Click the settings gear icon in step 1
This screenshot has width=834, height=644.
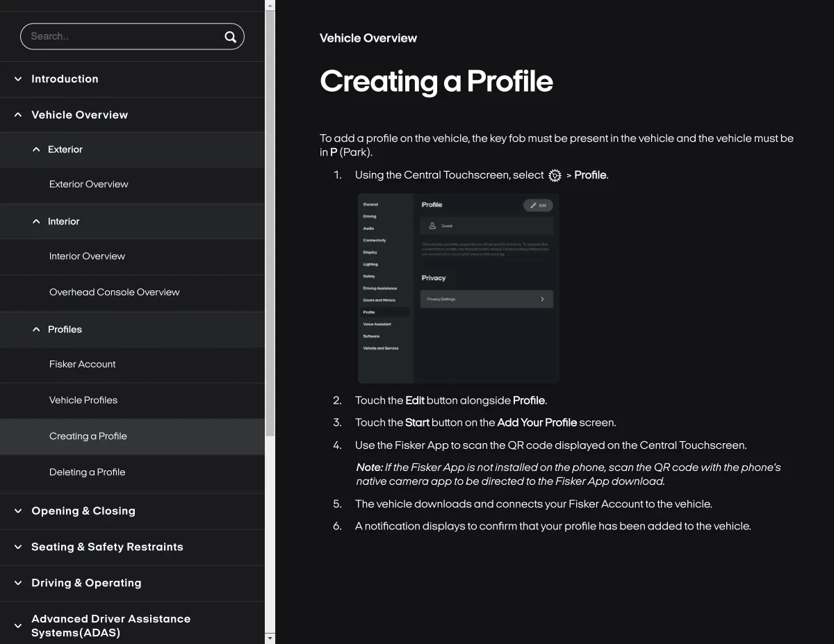pos(555,176)
